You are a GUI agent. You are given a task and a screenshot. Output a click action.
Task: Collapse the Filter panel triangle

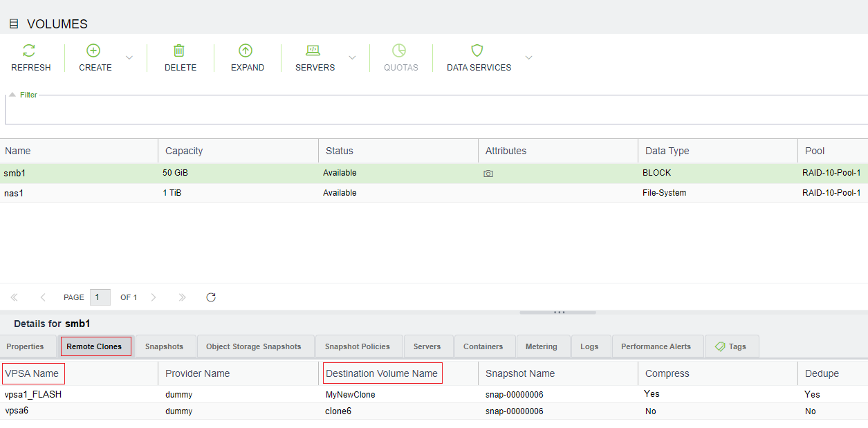12,95
